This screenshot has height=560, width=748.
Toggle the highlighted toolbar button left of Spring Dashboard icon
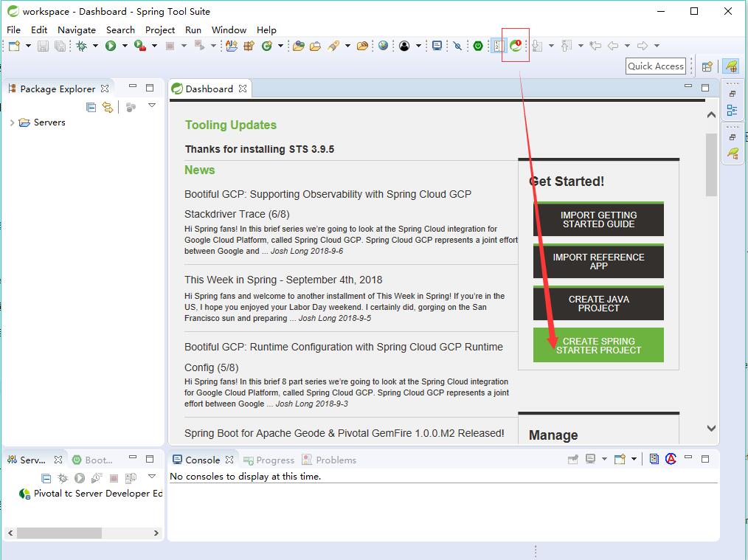pyautogui.click(x=498, y=46)
